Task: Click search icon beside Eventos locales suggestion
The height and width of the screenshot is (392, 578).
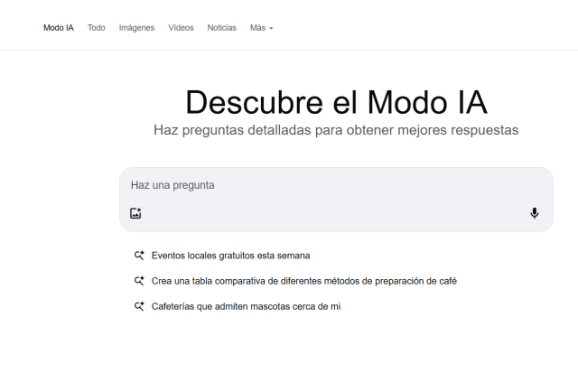Action: [139, 256]
